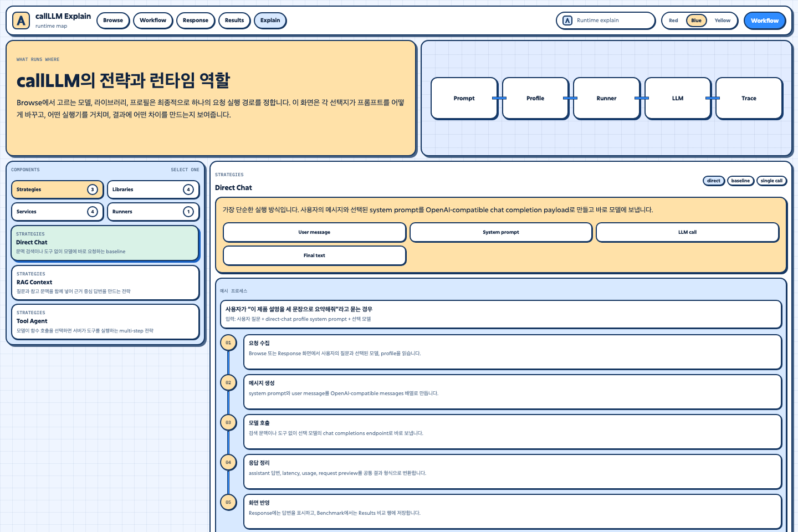The height and width of the screenshot is (532, 798).
Task: Go to the Response navigation tab
Action: click(x=196, y=21)
